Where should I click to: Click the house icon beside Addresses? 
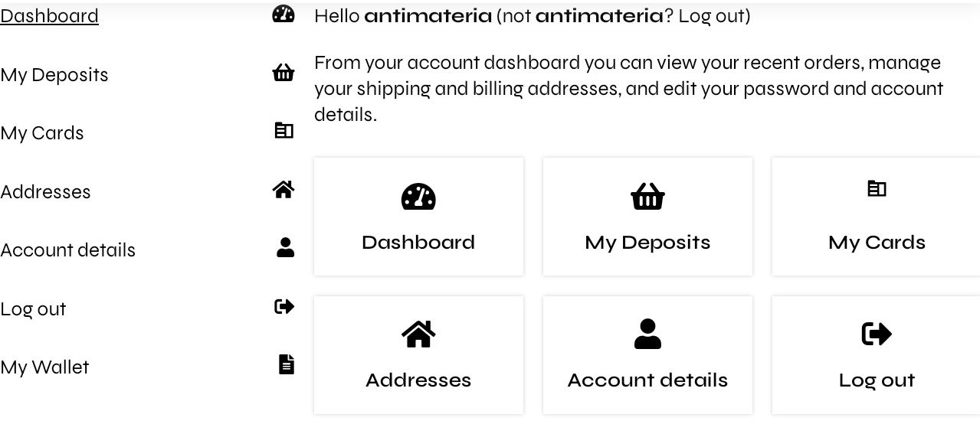click(x=284, y=189)
